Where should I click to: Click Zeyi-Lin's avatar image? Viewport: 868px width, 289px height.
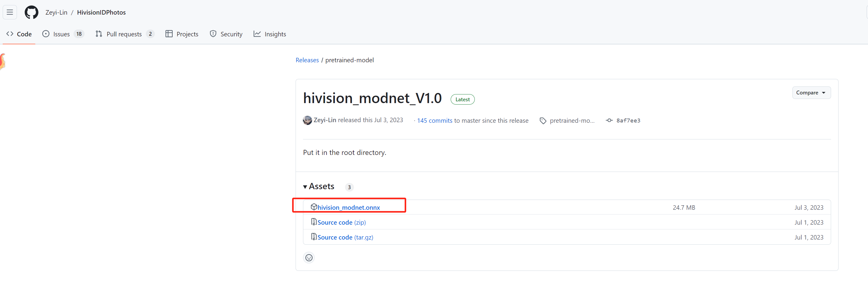pos(307,120)
